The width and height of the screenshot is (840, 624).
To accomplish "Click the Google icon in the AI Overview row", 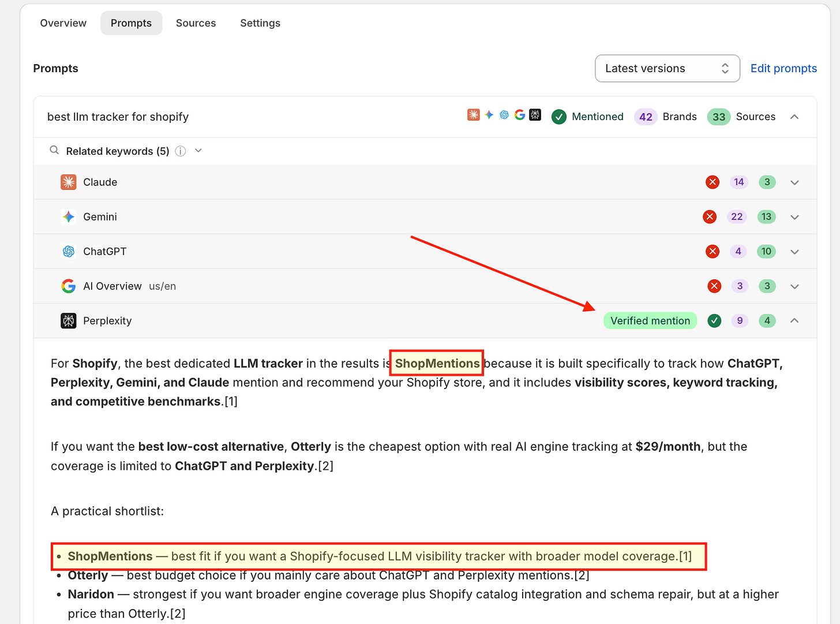I will [69, 286].
